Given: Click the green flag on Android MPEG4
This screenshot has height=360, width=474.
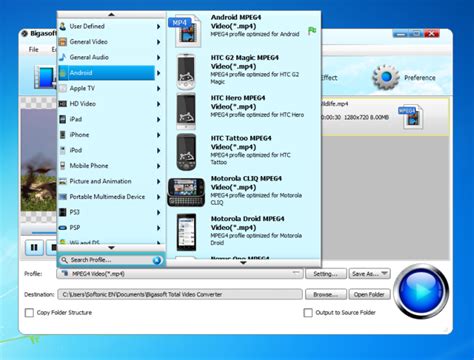Looking at the screenshot, I should [x=312, y=31].
